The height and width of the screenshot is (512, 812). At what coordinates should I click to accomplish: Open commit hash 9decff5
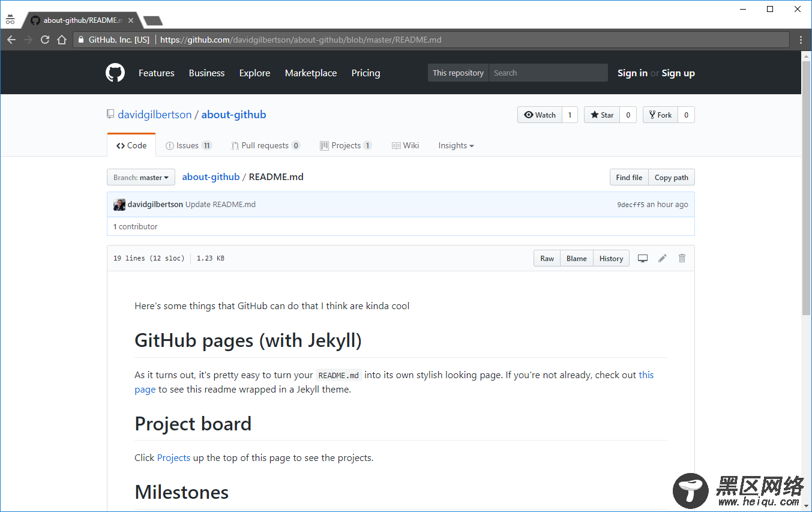click(631, 204)
